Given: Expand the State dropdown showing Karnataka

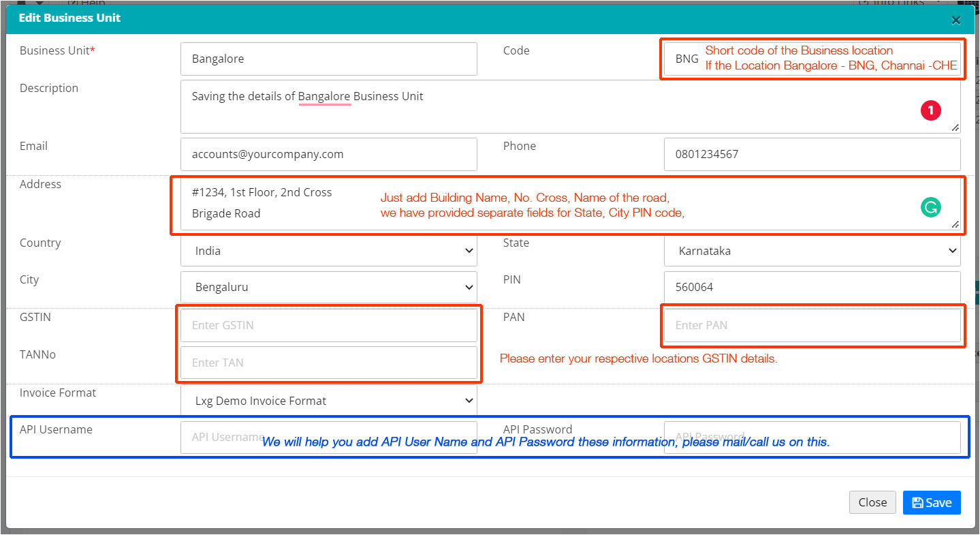Looking at the screenshot, I should [x=812, y=251].
